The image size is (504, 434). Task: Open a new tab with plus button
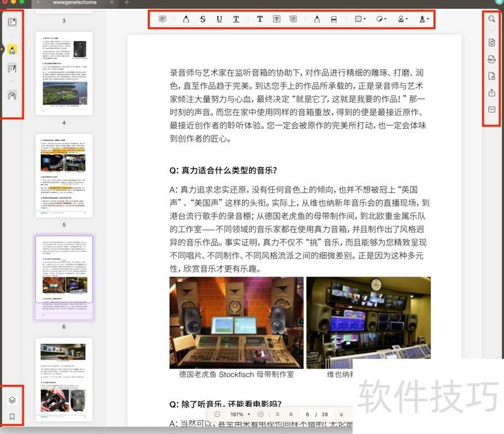point(127,3)
